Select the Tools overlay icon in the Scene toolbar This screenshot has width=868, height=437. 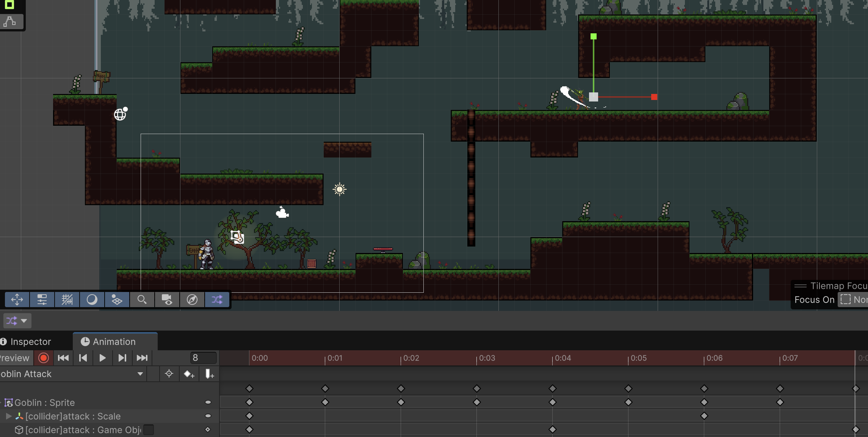(x=17, y=300)
